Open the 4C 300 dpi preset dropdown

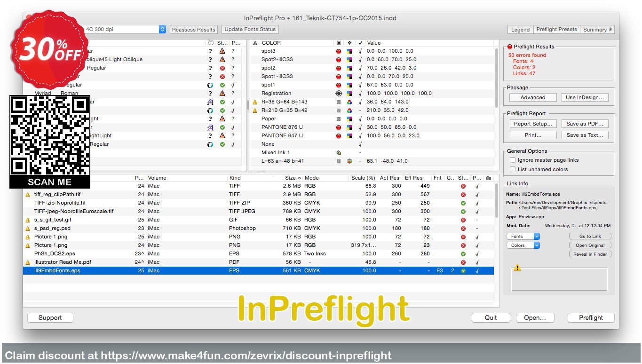coord(162,29)
